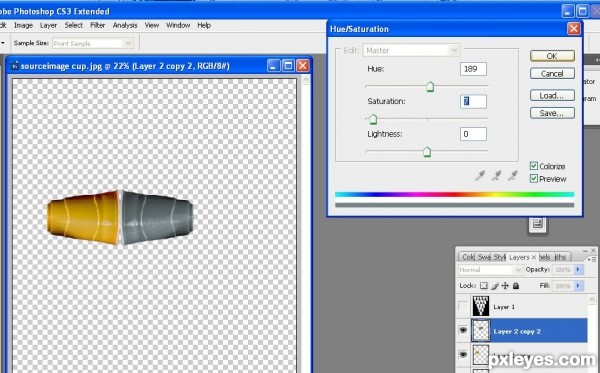Click the Fill field showing 100%
This screenshot has width=600, height=373.
tap(563, 286)
